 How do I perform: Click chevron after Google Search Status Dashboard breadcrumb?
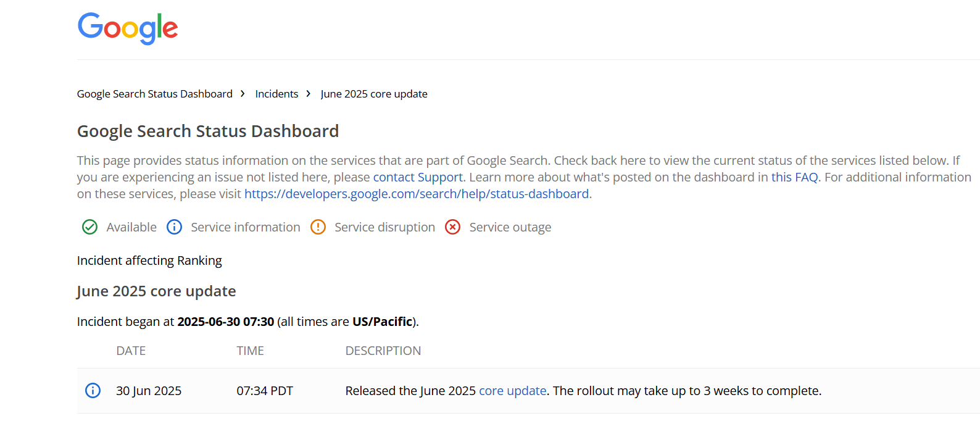click(243, 94)
